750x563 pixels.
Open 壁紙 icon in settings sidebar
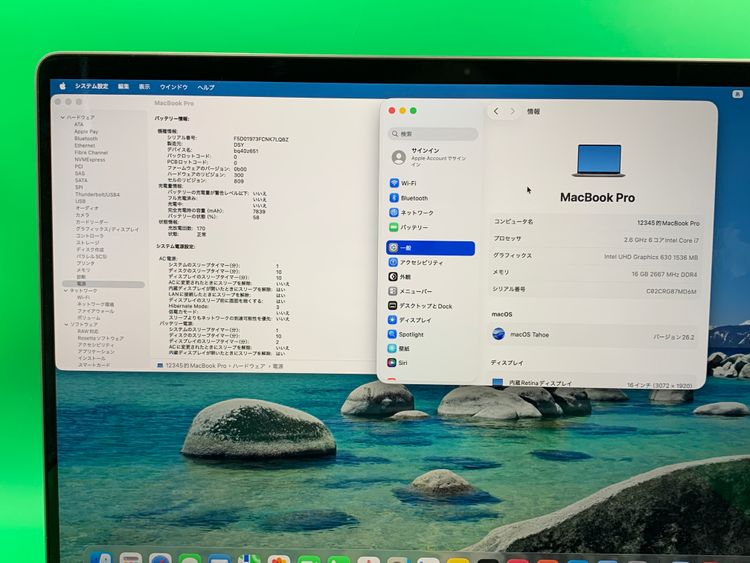pos(392,348)
